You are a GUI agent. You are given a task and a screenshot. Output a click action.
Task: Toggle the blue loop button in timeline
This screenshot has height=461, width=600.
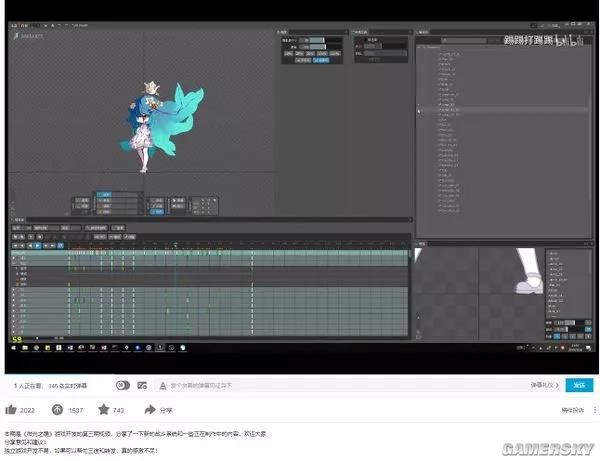tap(60, 245)
